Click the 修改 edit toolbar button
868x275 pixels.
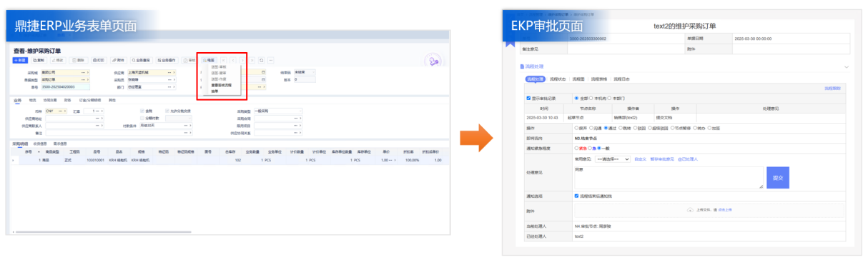pyautogui.click(x=58, y=60)
